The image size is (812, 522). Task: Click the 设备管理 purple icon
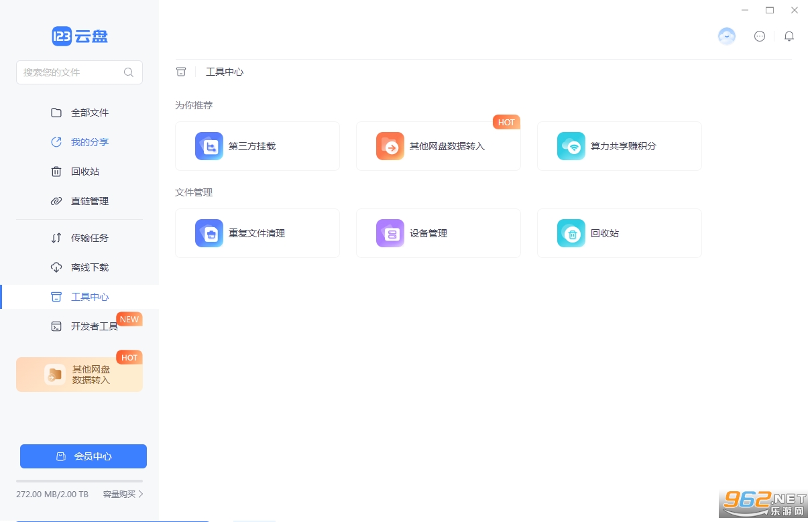pos(390,233)
